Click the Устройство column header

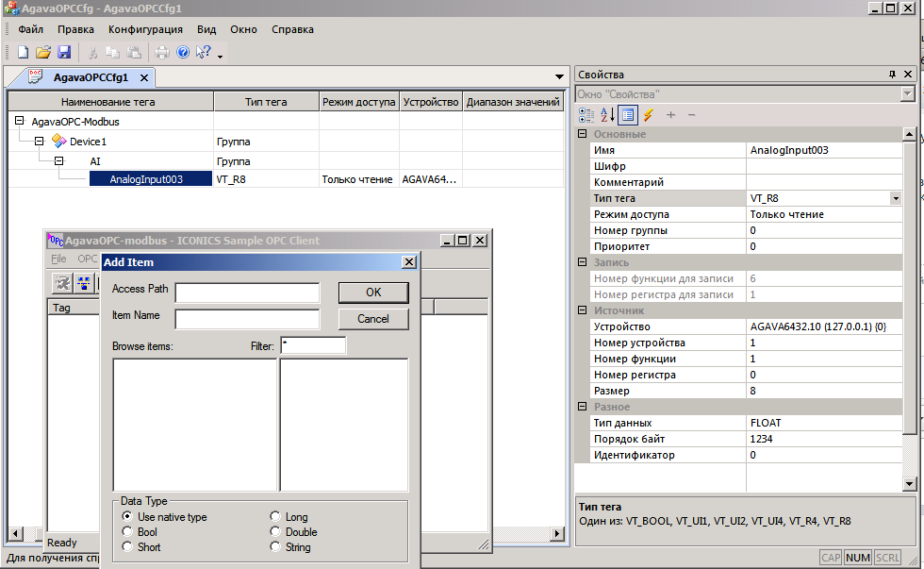(x=431, y=102)
